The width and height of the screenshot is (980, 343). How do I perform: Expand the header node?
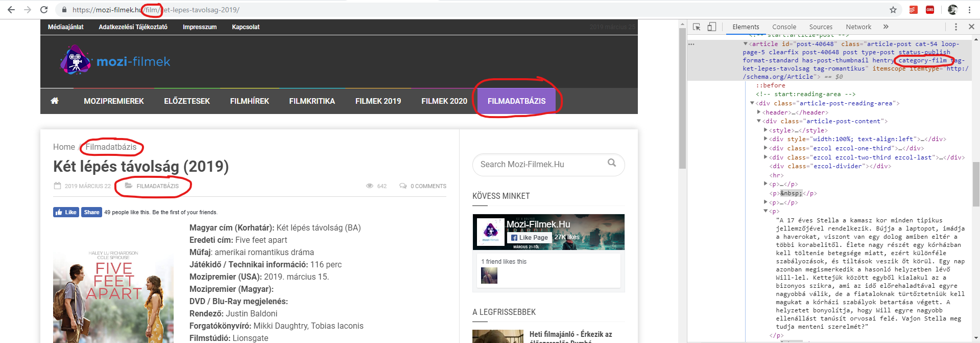click(x=759, y=112)
